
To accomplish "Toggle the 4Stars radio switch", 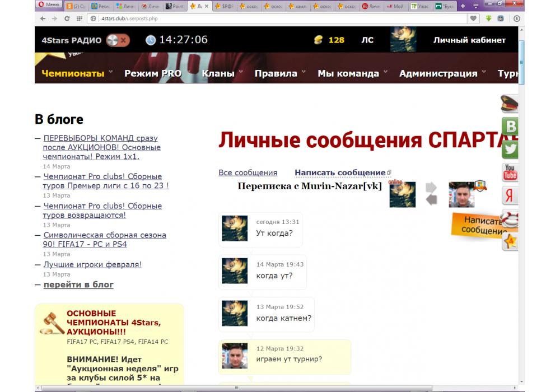I will [118, 40].
